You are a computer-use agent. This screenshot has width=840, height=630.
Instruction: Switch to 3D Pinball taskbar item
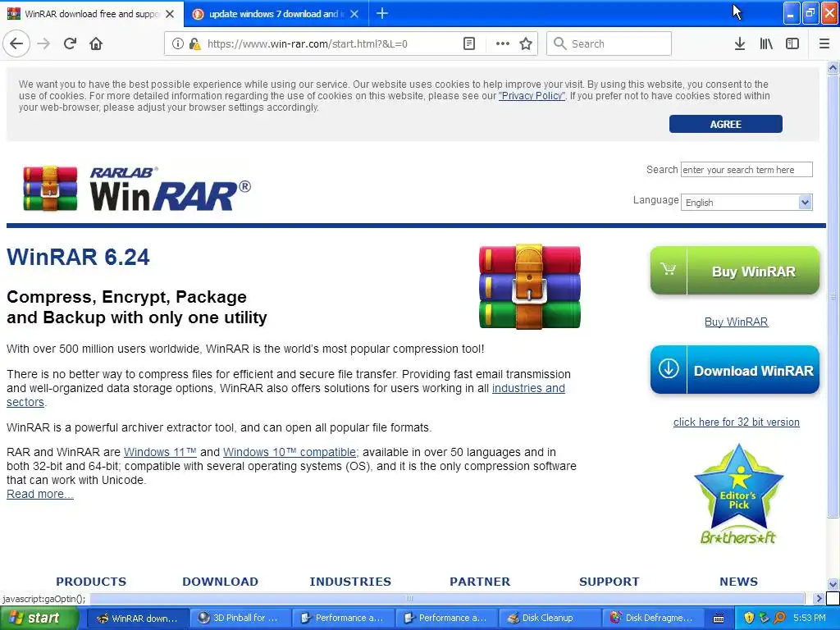click(240, 619)
